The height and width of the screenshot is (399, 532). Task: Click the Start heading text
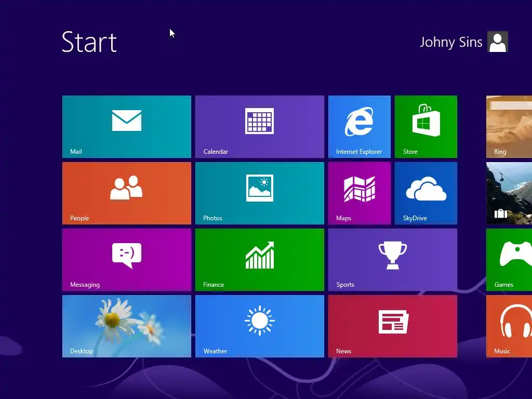(89, 42)
